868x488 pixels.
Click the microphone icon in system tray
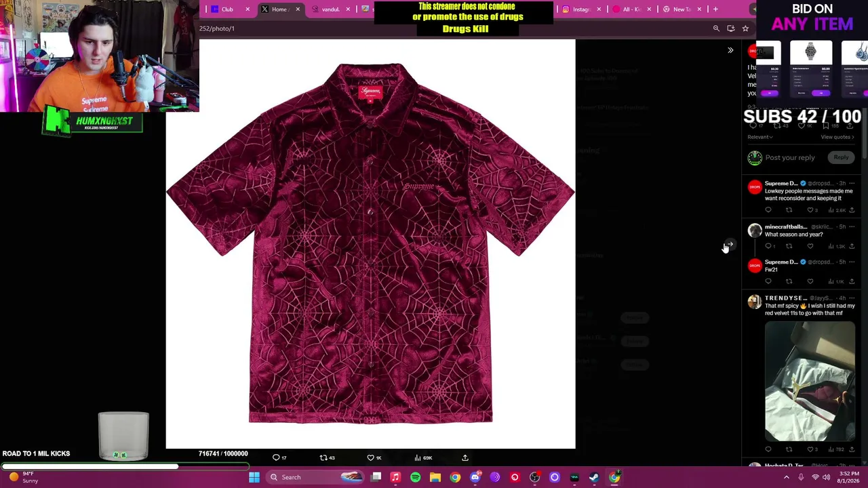click(x=801, y=477)
